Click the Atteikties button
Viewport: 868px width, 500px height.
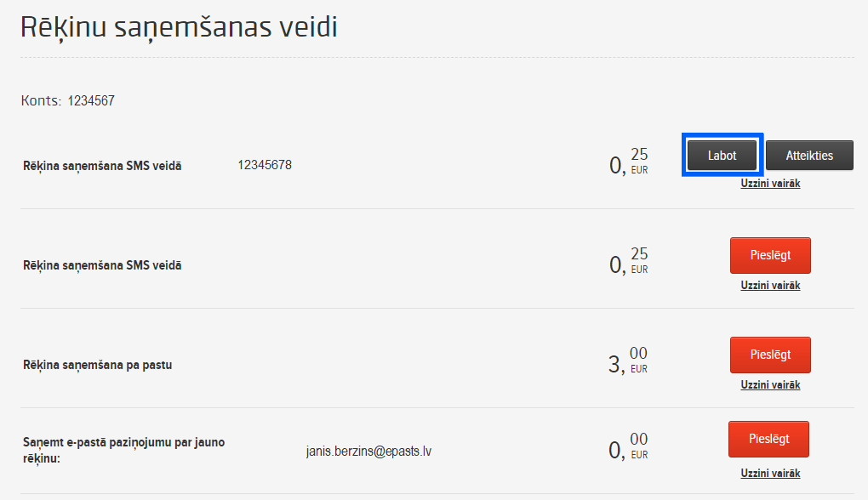(809, 156)
